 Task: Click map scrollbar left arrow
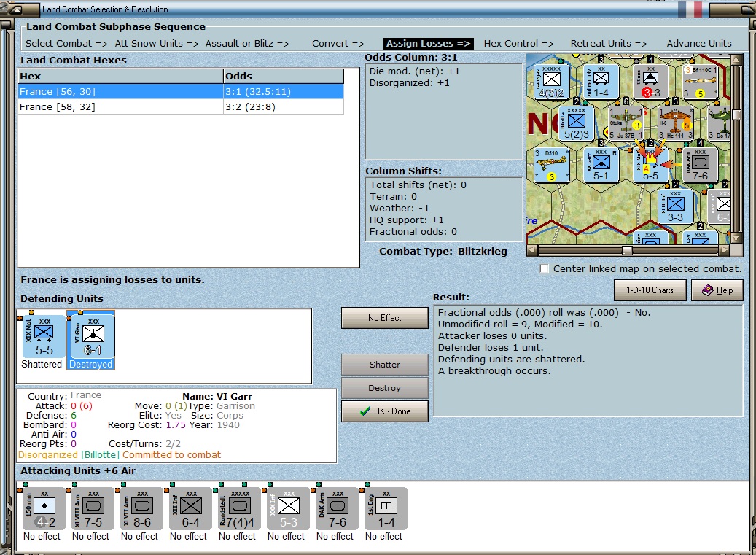coord(531,250)
